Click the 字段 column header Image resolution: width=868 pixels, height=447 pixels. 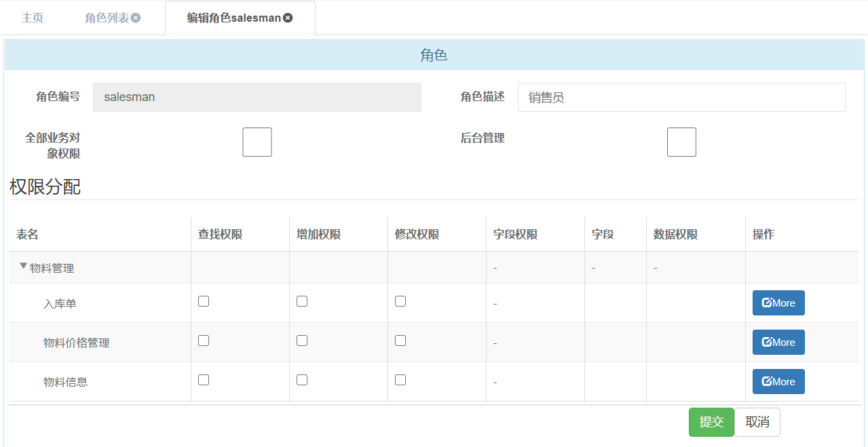tap(603, 235)
